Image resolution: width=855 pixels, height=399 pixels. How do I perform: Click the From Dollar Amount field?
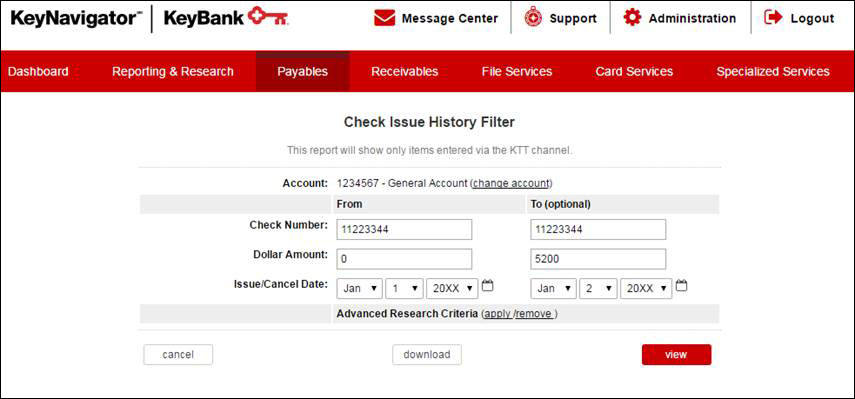click(404, 259)
